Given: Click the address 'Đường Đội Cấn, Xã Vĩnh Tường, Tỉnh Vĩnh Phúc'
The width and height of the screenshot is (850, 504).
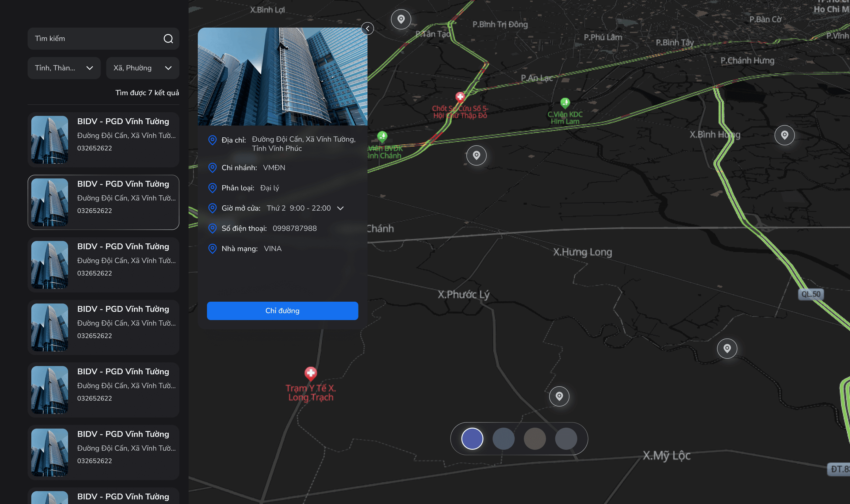Looking at the screenshot, I should pyautogui.click(x=304, y=144).
